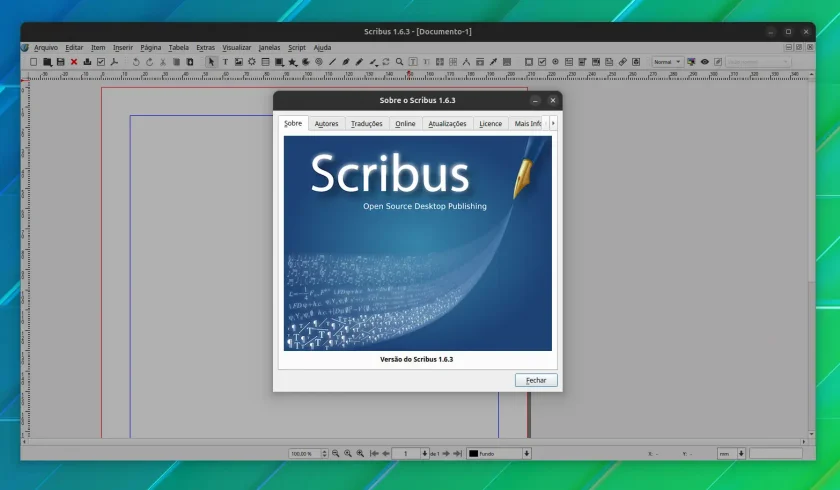The width and height of the screenshot is (840, 490).
Task: Open the Tabela menu
Action: [x=178, y=48]
